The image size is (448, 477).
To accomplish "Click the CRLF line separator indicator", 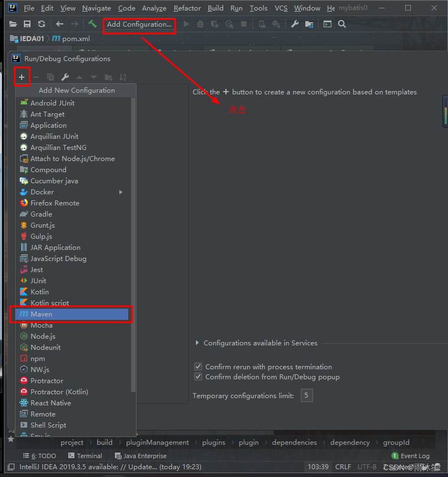I will 343,466.
